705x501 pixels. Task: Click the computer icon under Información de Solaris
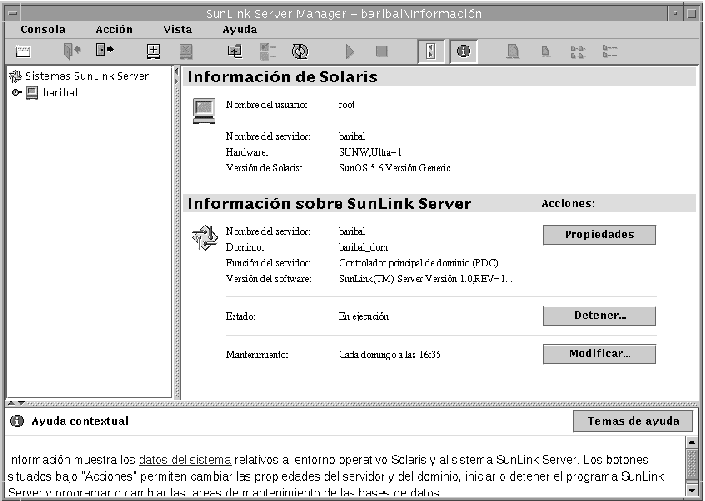(204, 111)
